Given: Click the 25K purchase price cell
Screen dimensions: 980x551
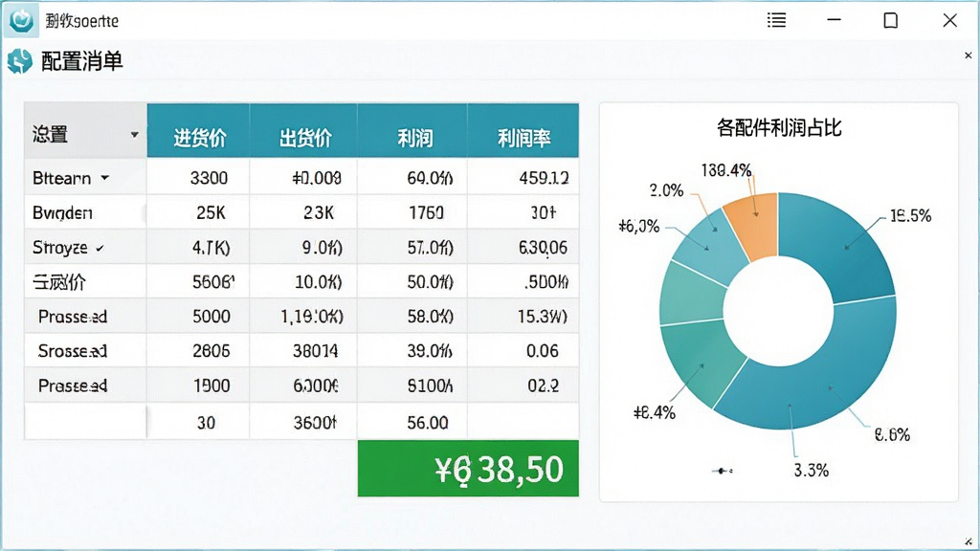Looking at the screenshot, I should pyautogui.click(x=199, y=212).
